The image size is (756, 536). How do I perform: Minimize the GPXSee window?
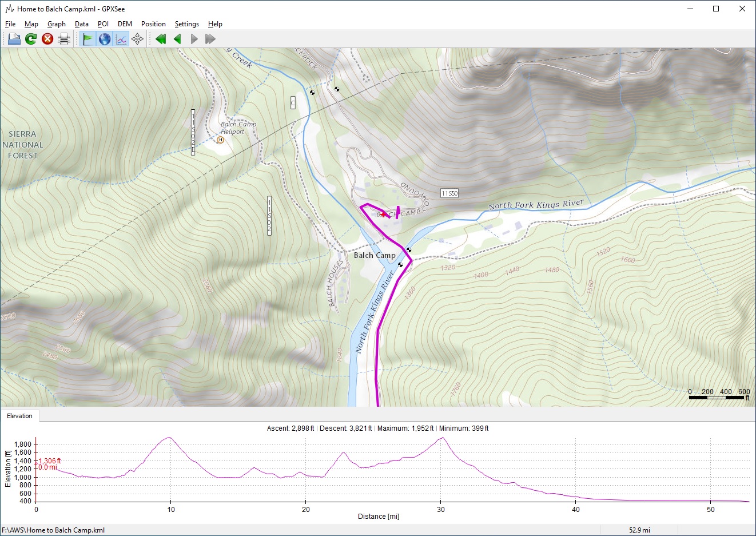point(690,9)
